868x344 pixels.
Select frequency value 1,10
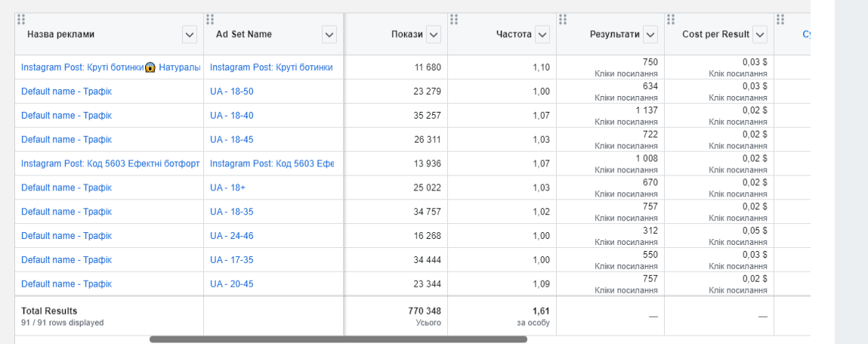(x=542, y=67)
